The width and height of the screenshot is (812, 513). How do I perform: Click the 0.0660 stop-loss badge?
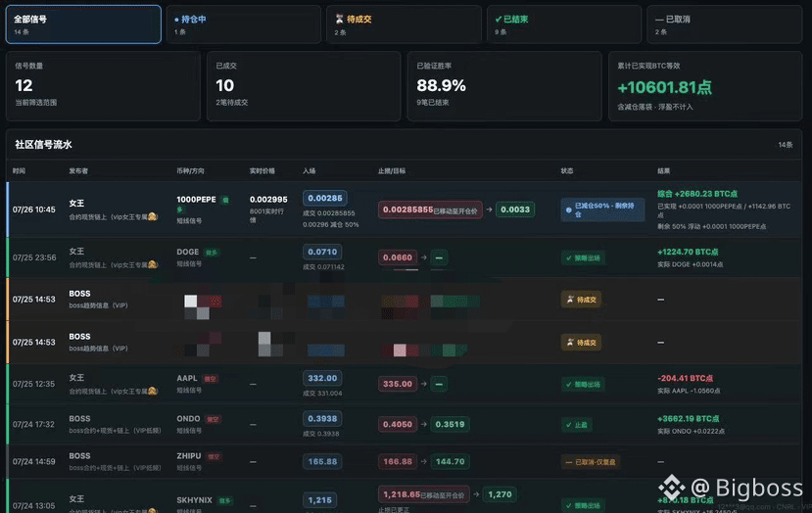pyautogui.click(x=398, y=257)
